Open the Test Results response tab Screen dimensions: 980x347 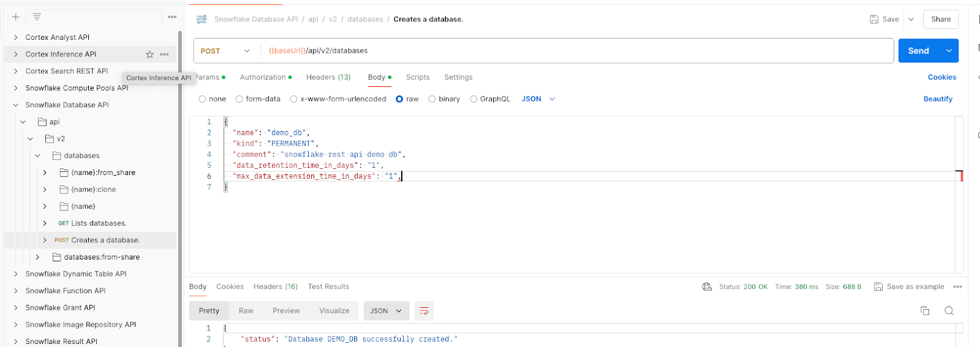328,287
